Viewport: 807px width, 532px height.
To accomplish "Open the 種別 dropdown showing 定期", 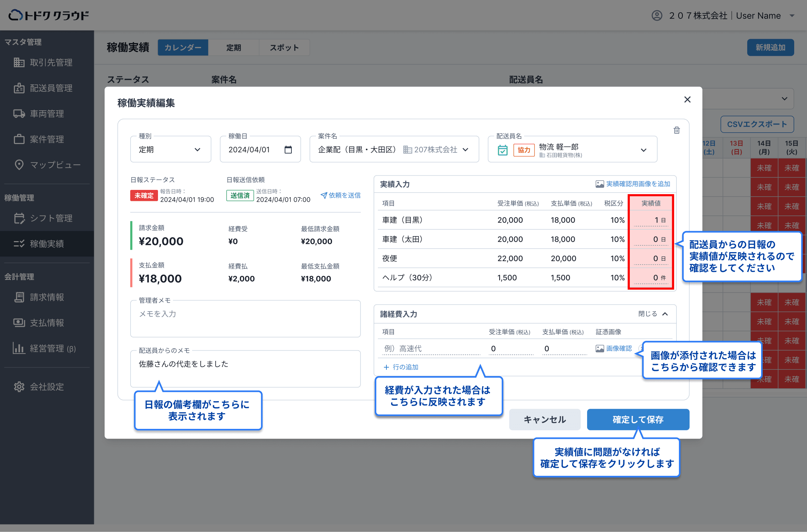I will [x=171, y=150].
